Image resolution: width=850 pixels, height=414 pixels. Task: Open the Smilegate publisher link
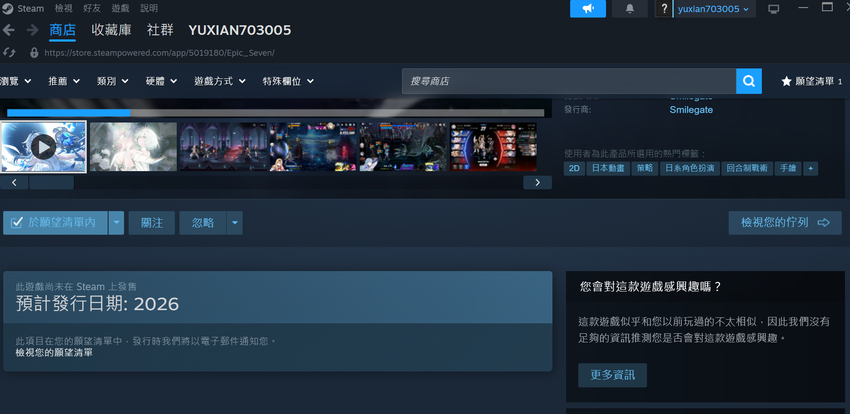click(691, 110)
